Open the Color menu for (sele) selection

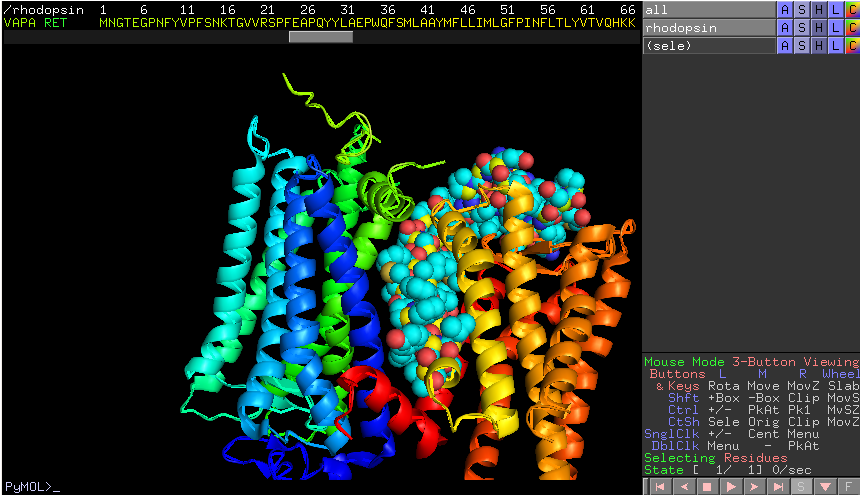click(x=852, y=46)
